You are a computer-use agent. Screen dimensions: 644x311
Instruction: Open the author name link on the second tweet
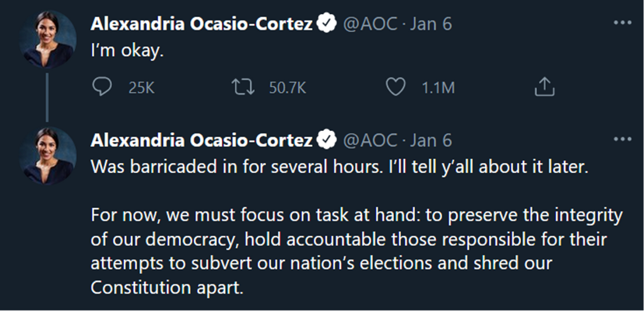(201, 140)
